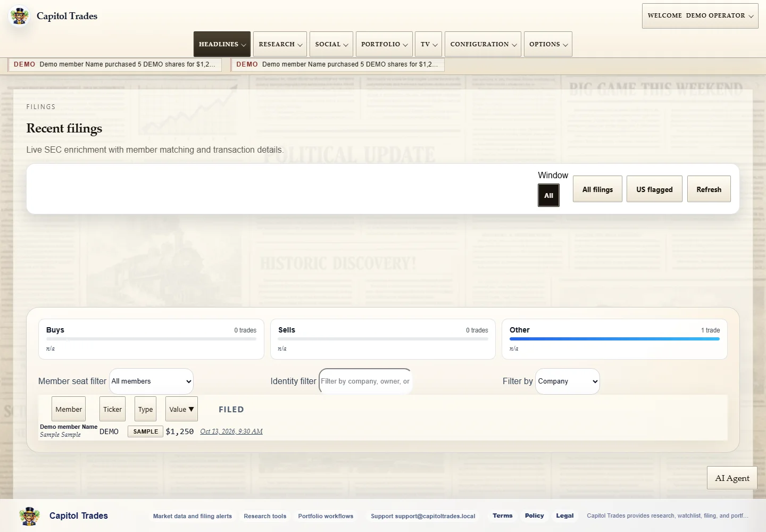Open the Research menu

280,44
